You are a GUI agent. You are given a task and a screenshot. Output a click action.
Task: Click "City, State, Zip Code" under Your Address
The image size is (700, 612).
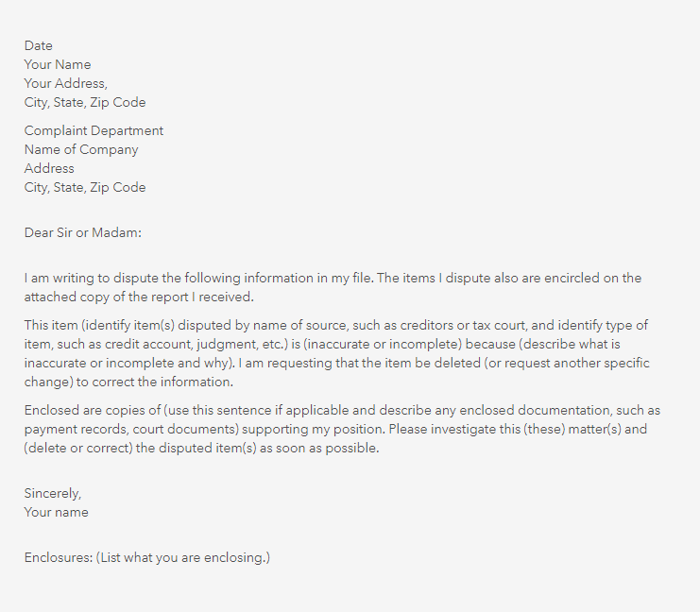[x=85, y=102]
